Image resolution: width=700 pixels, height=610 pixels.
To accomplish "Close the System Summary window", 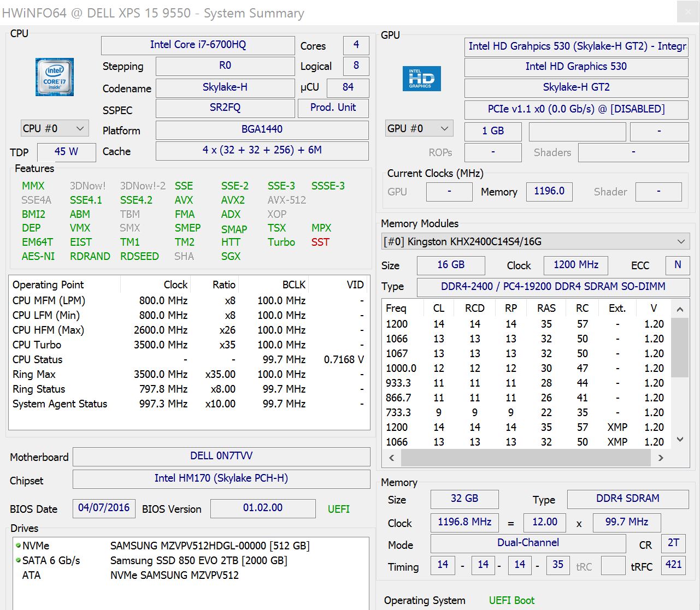I will (x=687, y=12).
